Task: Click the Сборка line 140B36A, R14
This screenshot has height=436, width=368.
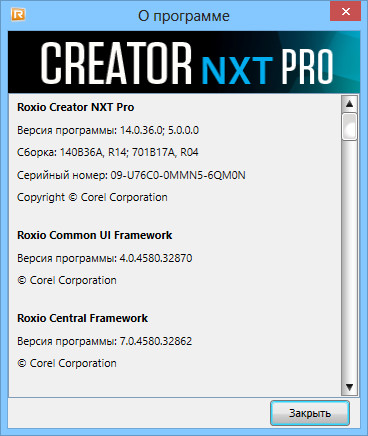Action: 108,152
